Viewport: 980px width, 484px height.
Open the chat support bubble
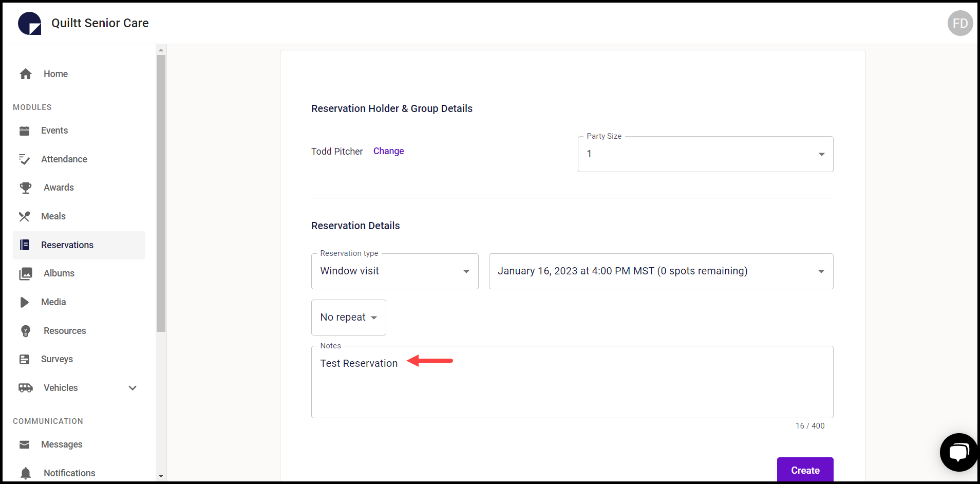pos(958,452)
